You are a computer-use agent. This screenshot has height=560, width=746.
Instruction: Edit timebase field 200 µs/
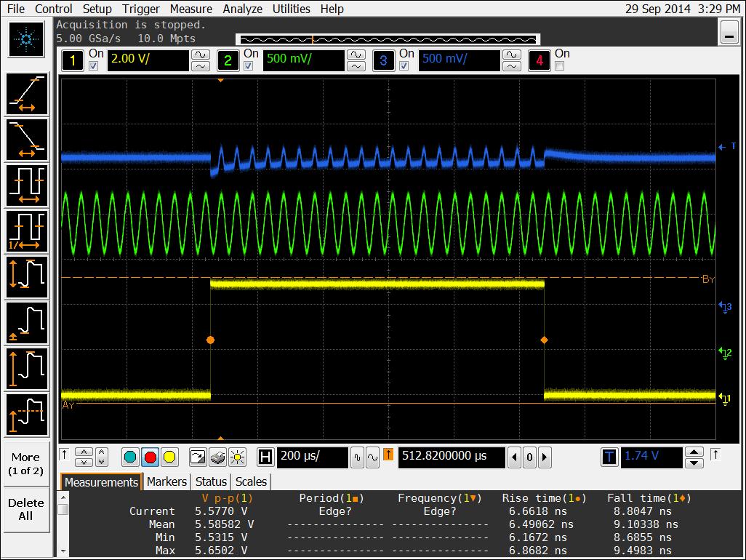tap(312, 457)
